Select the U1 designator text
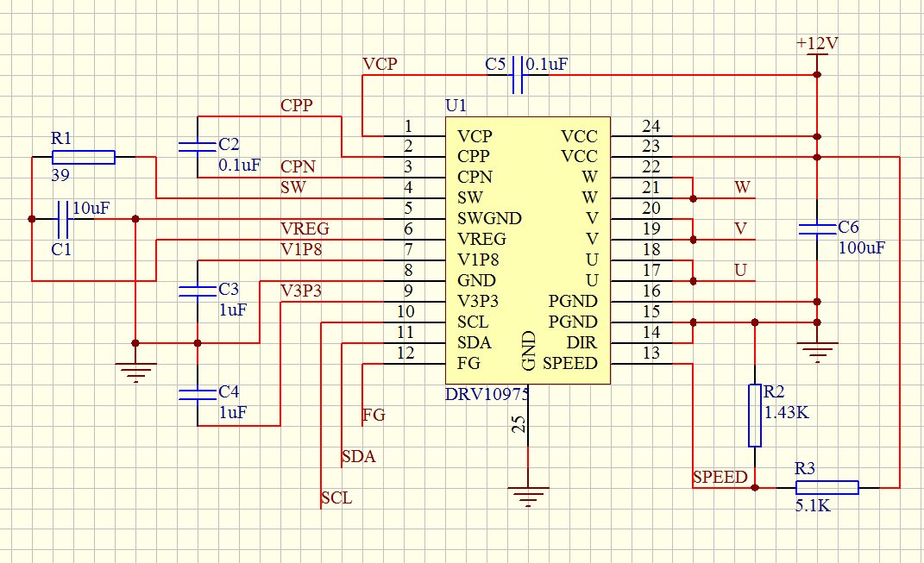 (456, 105)
